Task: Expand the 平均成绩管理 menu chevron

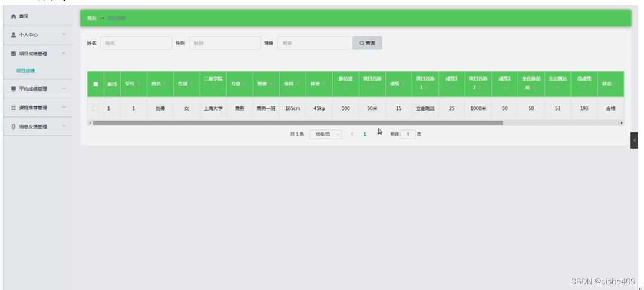Action: coord(64,89)
